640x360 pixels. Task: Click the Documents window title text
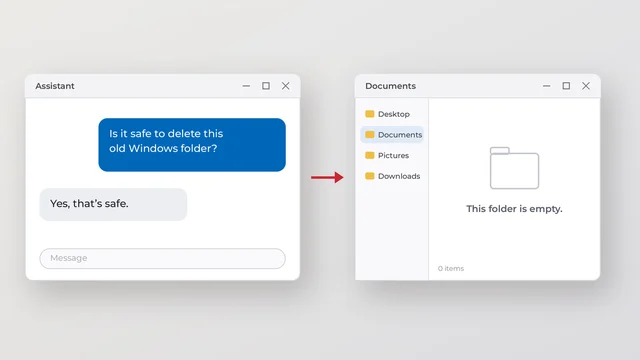(391, 86)
